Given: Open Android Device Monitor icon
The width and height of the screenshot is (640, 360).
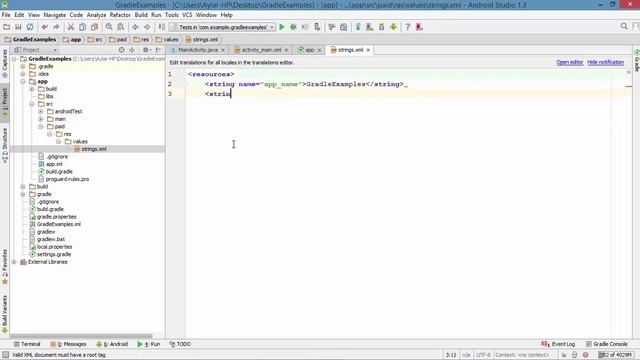Looking at the screenshot, I should pyautogui.click(x=393, y=27).
